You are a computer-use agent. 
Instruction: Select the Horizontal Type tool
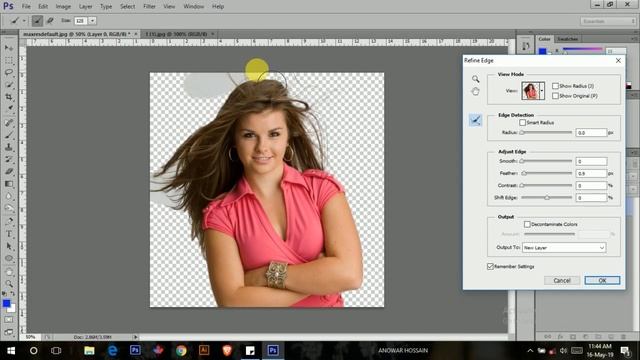pos(9,234)
